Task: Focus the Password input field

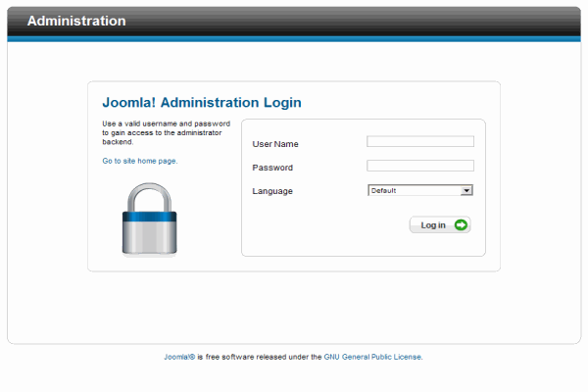Action: [420, 166]
